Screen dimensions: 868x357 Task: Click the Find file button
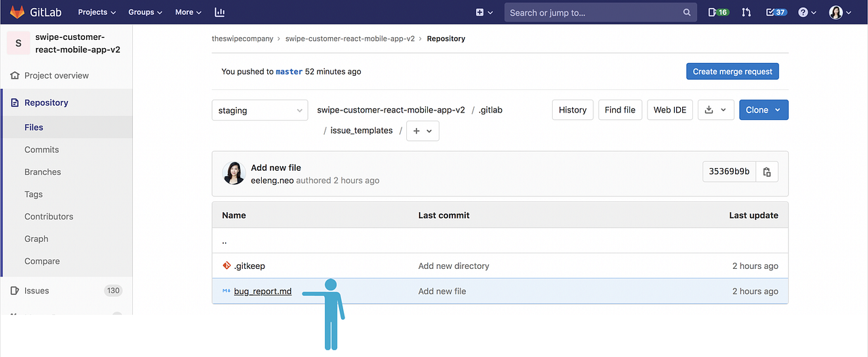(x=620, y=110)
